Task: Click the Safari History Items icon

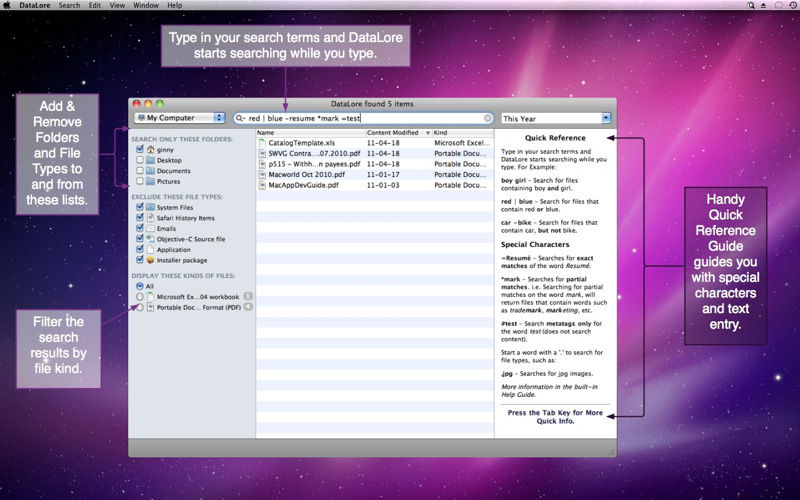Action: (151, 218)
